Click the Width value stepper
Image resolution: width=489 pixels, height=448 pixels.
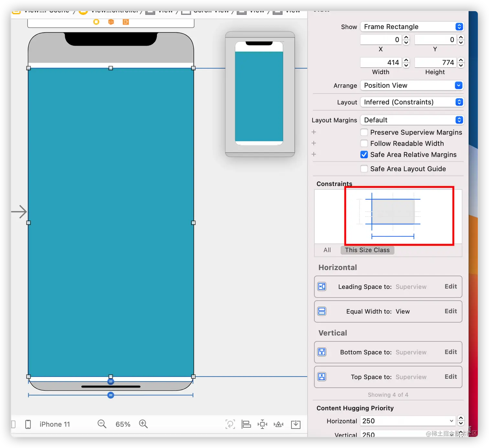(407, 62)
